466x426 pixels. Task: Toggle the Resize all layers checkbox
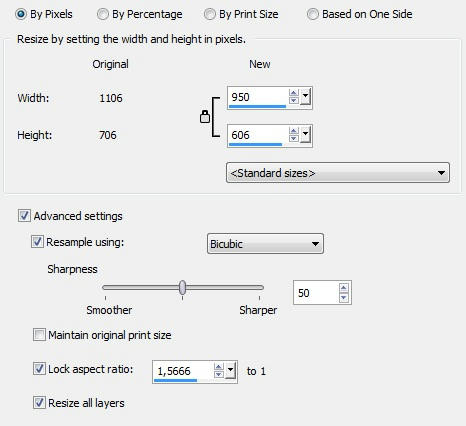point(39,403)
